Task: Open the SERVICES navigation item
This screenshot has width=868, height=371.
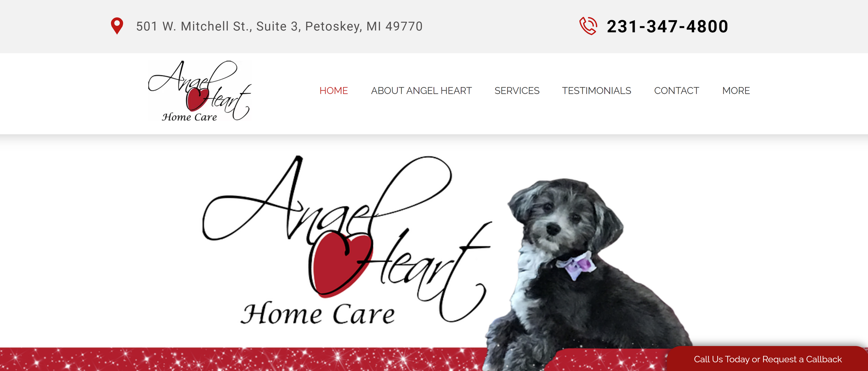Action: tap(517, 91)
